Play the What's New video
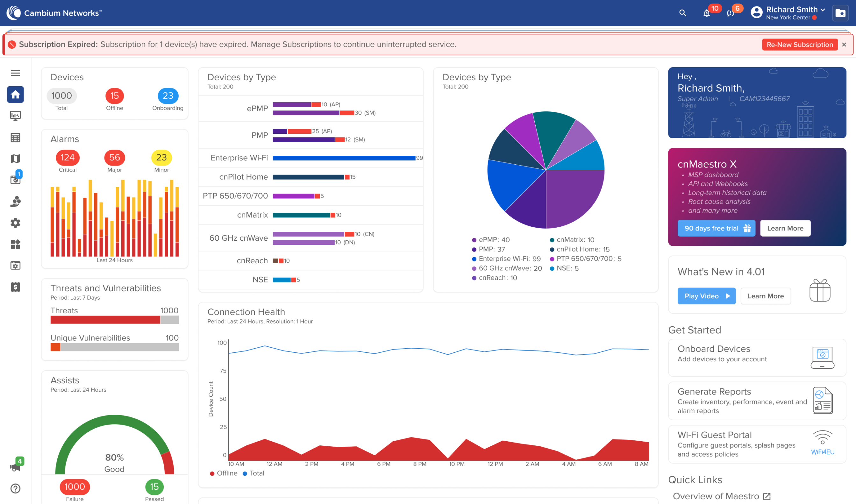 click(707, 296)
